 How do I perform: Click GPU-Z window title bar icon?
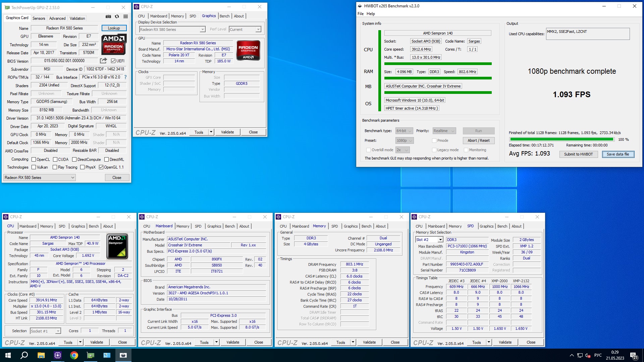(x=7, y=7)
